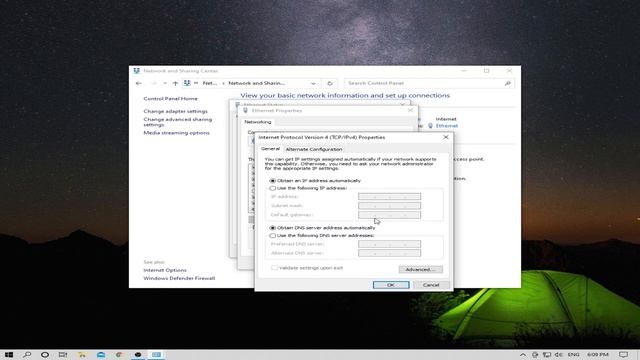Click the Alternate DNS server field
640x360 pixels.
coord(389,253)
